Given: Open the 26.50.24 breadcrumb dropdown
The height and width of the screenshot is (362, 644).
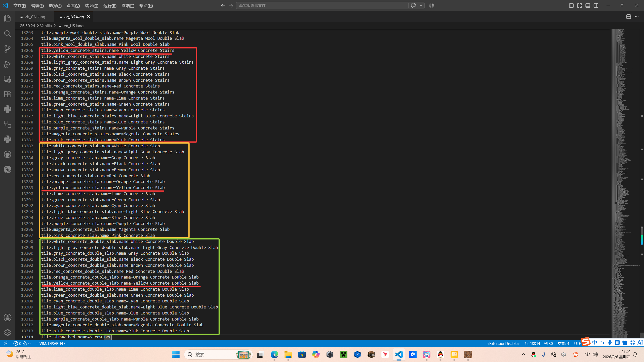Looking at the screenshot, I should (27, 26).
